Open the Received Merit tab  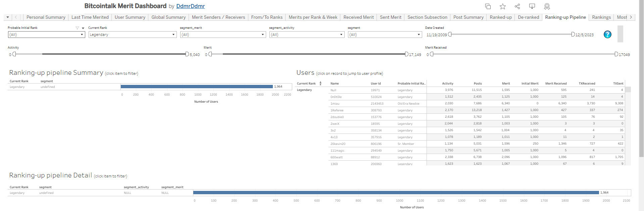coord(358,17)
